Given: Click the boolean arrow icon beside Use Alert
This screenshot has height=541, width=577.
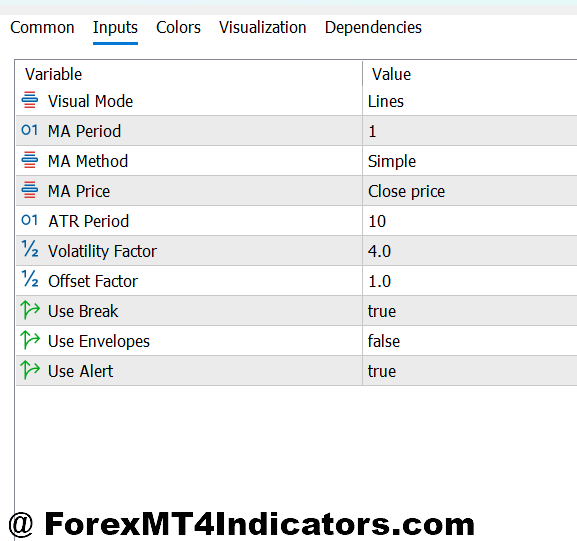Looking at the screenshot, I should [30, 370].
